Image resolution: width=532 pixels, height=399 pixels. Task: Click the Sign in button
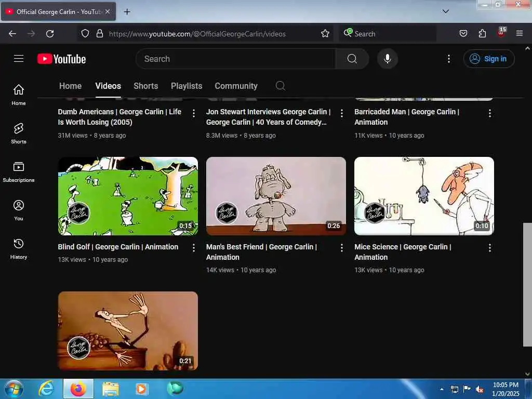point(489,59)
